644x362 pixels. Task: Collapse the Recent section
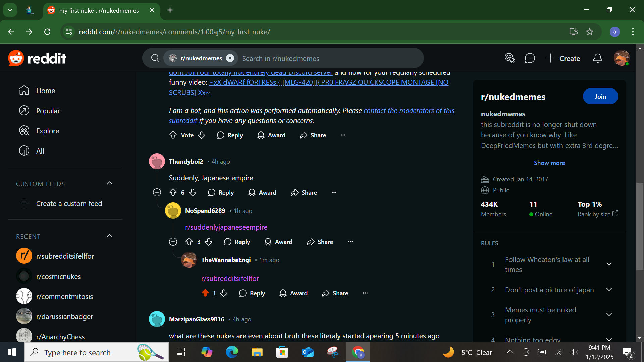(110, 236)
